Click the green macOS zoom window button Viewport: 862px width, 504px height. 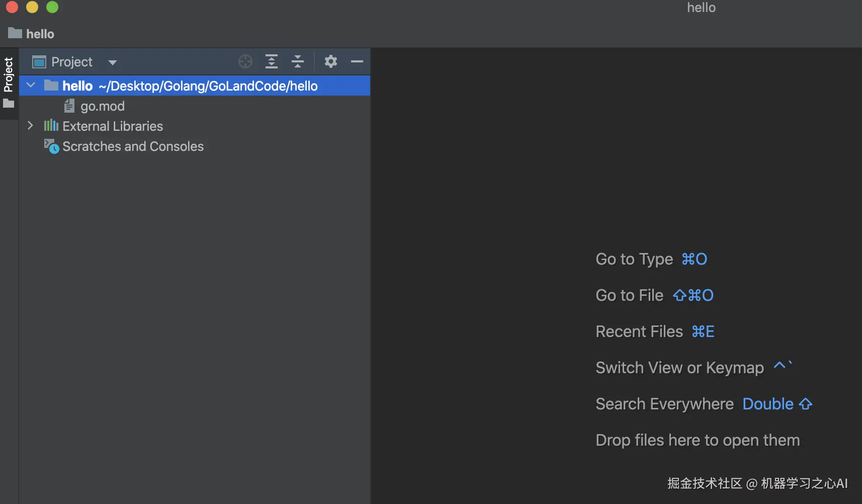(x=52, y=7)
